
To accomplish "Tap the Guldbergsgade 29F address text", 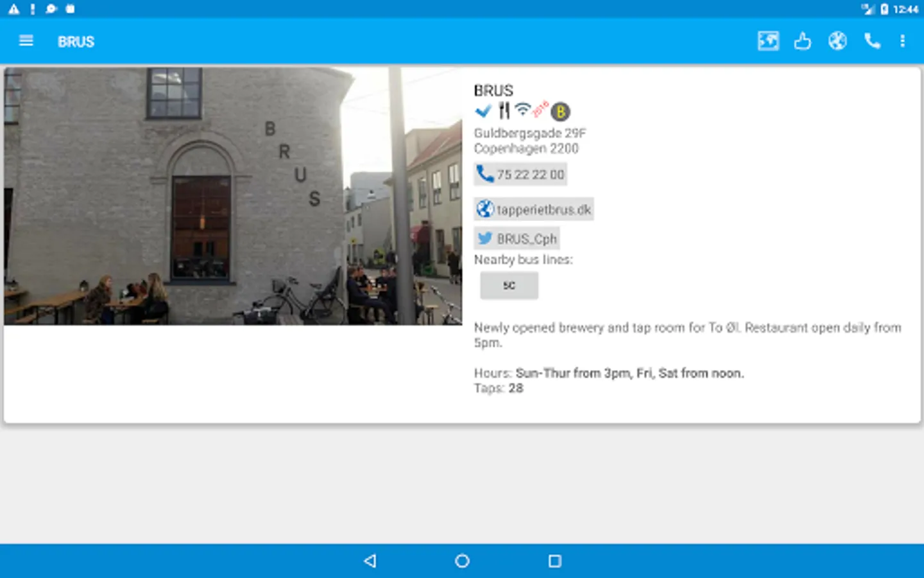I will [x=530, y=133].
